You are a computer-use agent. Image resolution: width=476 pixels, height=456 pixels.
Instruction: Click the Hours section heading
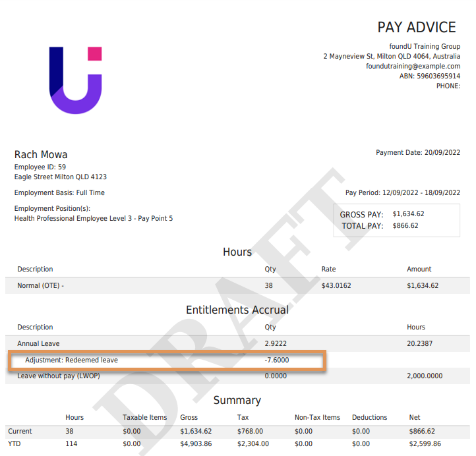[x=237, y=252]
